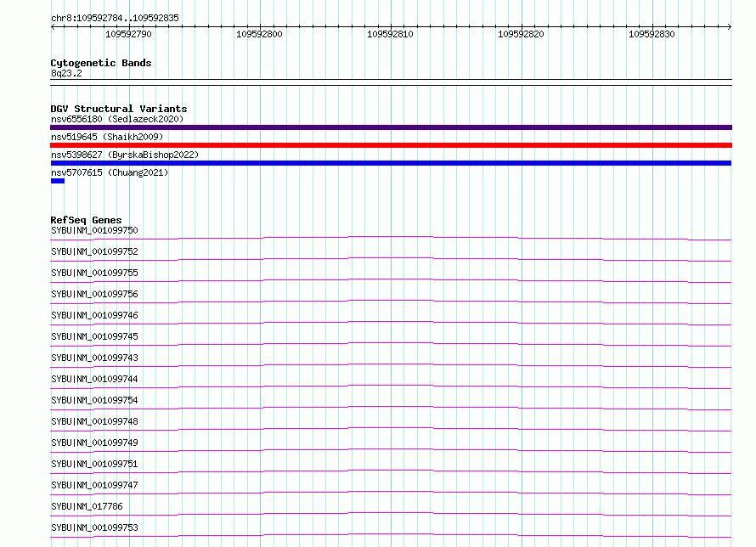Image resolution: width=756 pixels, height=547 pixels.
Task: Click ruler position label 109592790
Action: pos(128,34)
